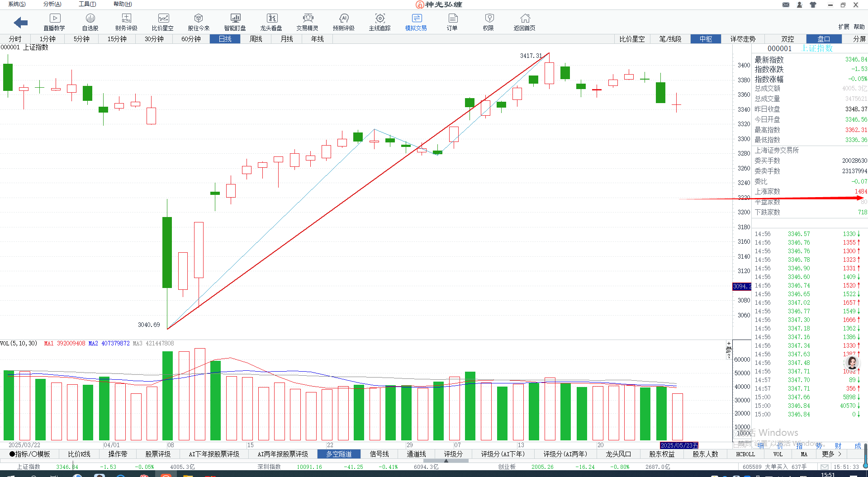Open 模拟交易 simulated trading
868x477 pixels.
(x=416, y=22)
